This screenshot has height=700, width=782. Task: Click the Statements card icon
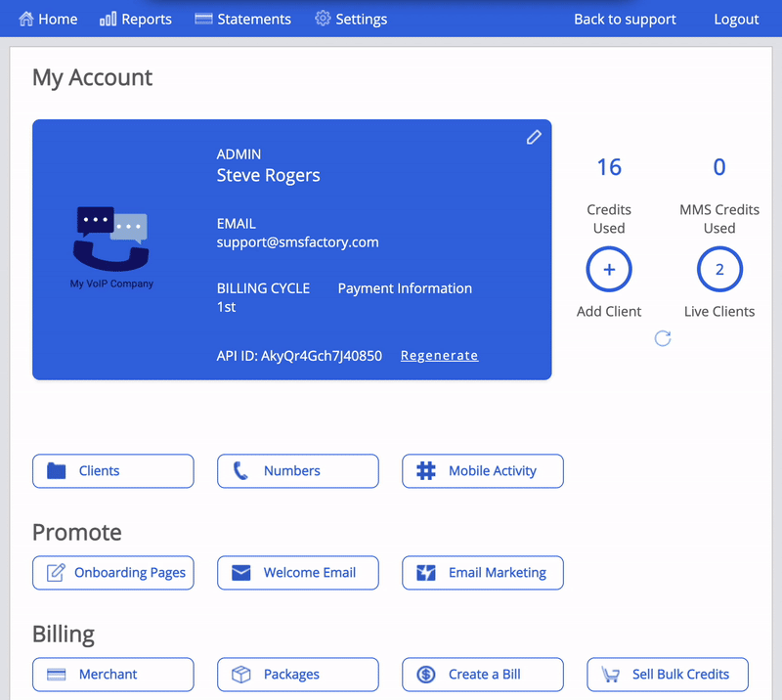(203, 19)
